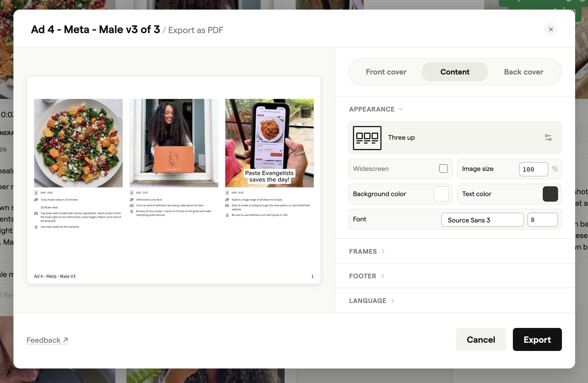
Task: Enable the Widescreen checkbox
Action: tap(443, 169)
